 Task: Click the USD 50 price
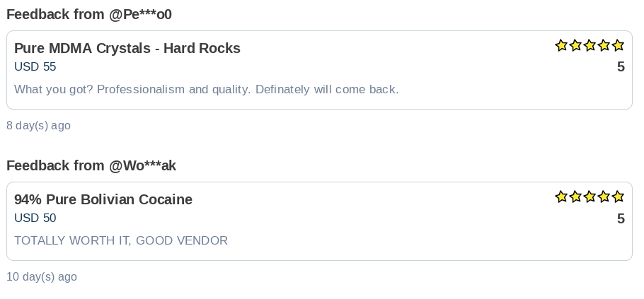coord(35,218)
